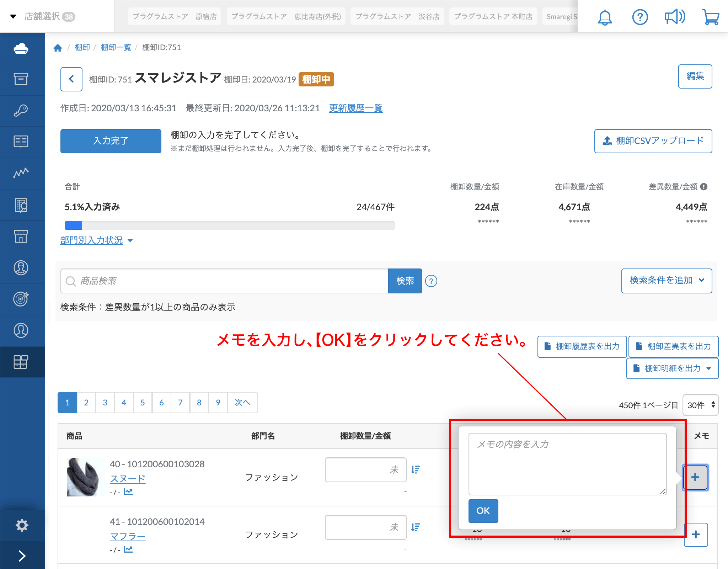Open the help question mark icon in header
The height and width of the screenshot is (569, 728).
640,17
